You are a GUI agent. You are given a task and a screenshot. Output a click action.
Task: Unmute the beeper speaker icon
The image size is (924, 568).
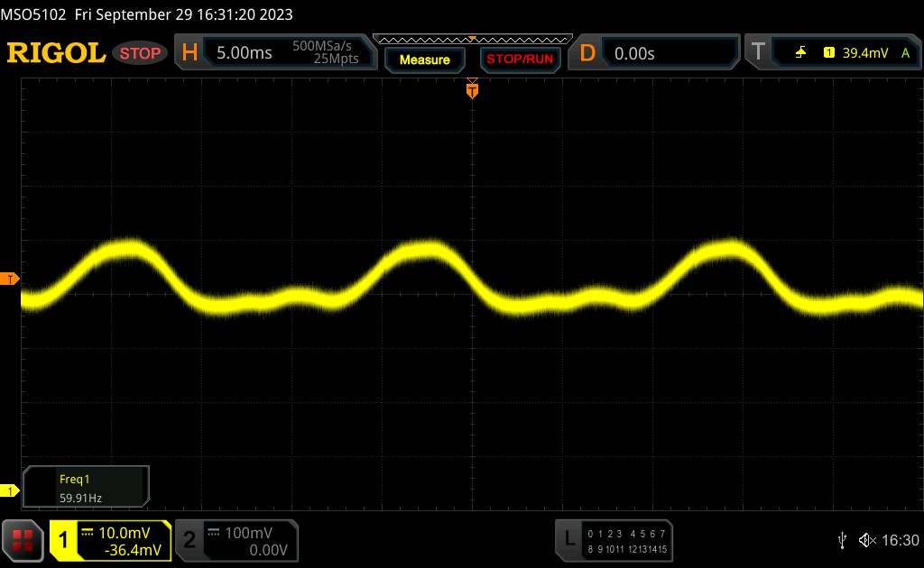(x=866, y=539)
